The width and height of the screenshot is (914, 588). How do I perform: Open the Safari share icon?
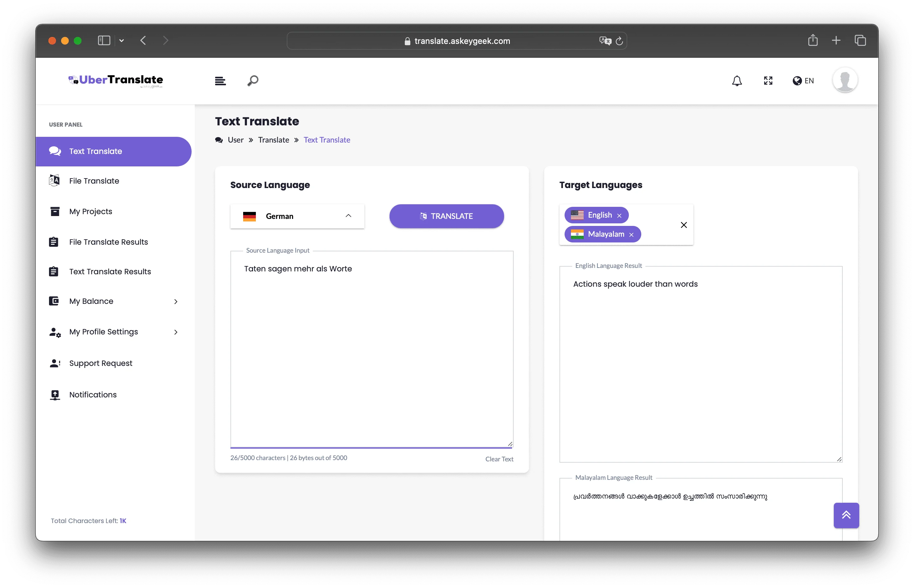pyautogui.click(x=812, y=40)
